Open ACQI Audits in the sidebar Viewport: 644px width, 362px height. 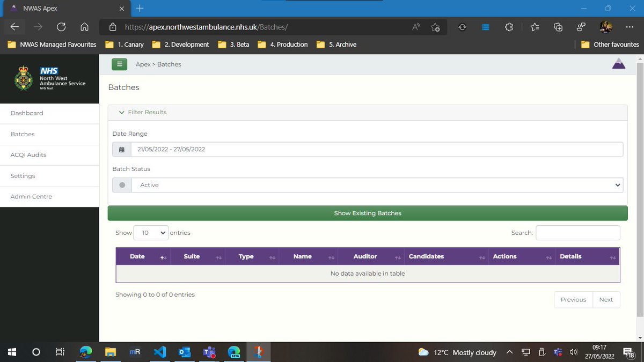(49, 155)
